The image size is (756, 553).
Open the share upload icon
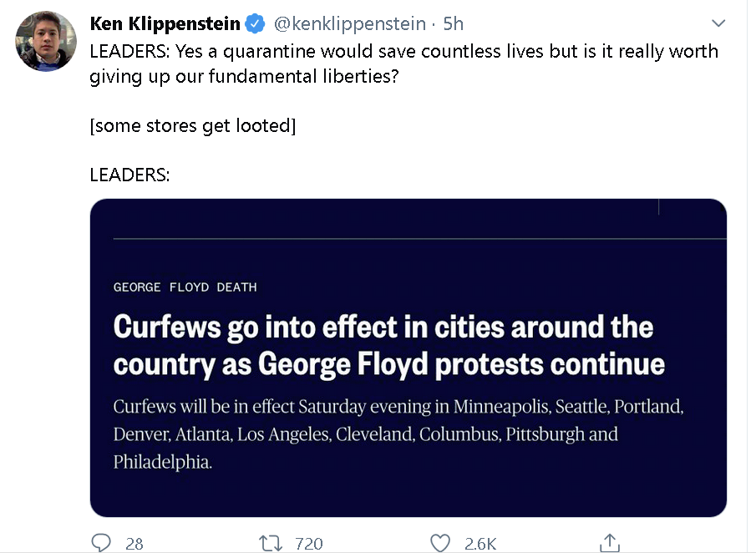610,543
